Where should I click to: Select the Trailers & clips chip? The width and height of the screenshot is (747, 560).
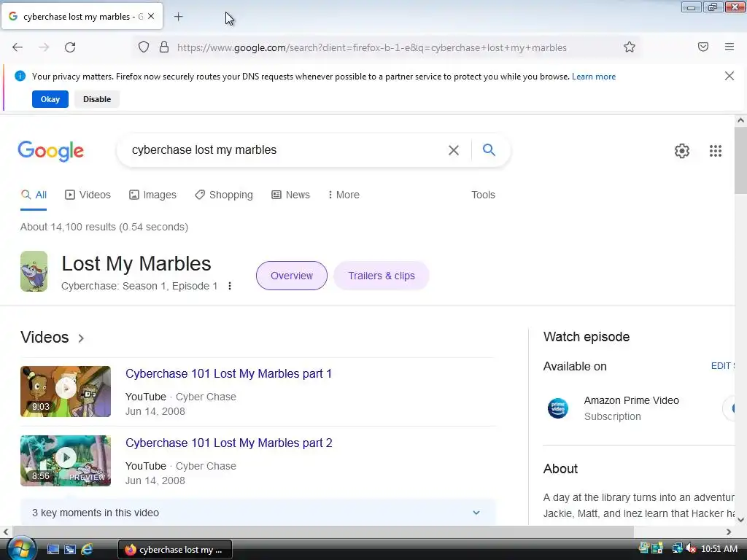click(381, 276)
